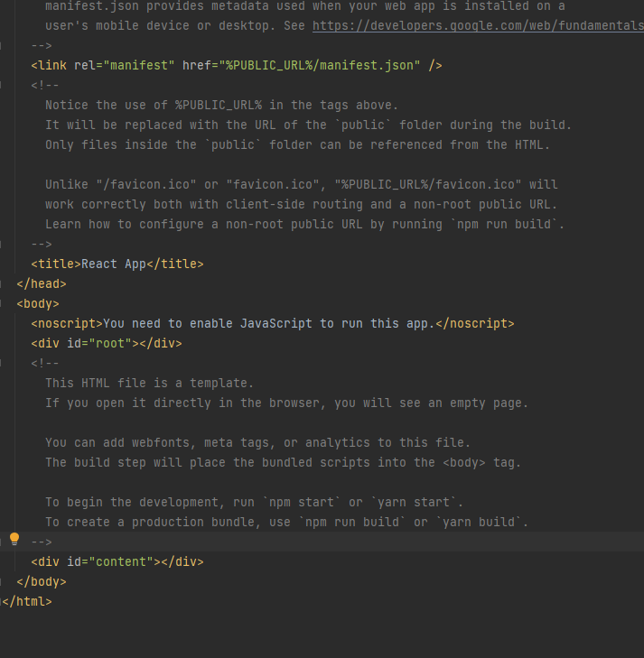Click the "%PUBLIC_URL%/manifest.json" href value

point(320,66)
